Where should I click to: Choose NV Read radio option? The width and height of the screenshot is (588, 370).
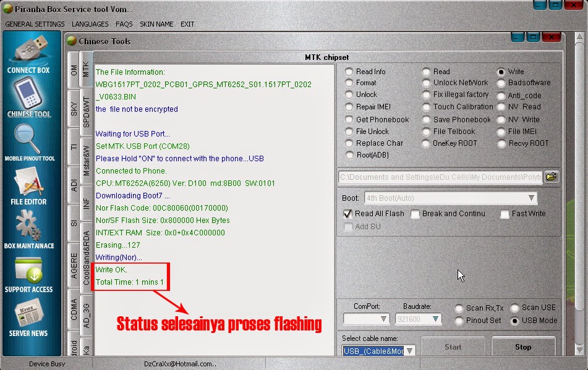(x=501, y=107)
